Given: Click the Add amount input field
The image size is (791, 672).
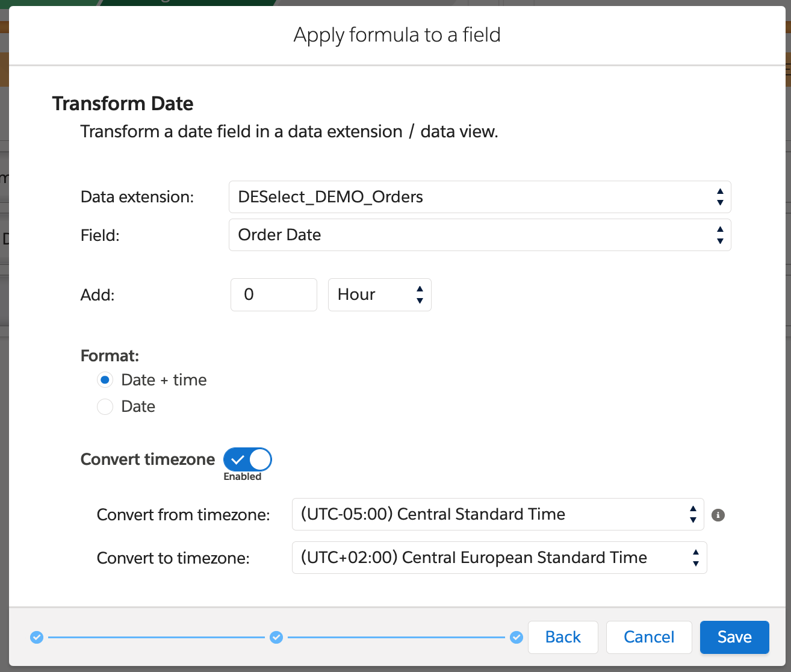Looking at the screenshot, I should point(274,294).
